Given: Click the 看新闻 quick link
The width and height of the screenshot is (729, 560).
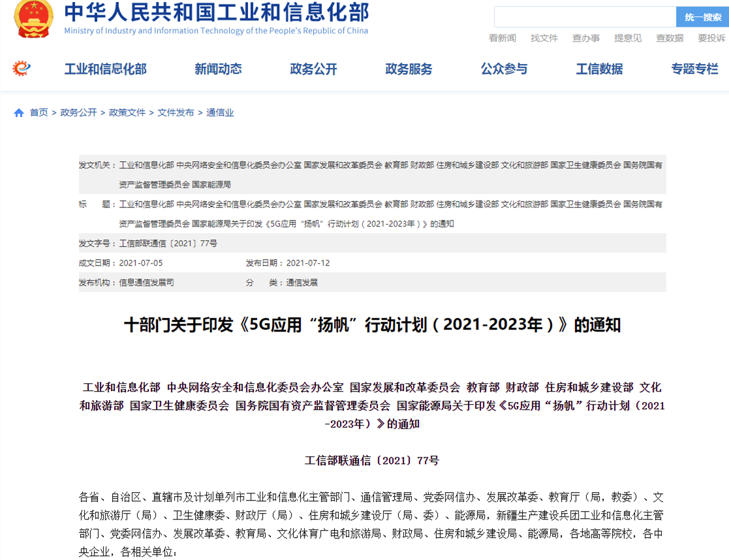Looking at the screenshot, I should 502,38.
